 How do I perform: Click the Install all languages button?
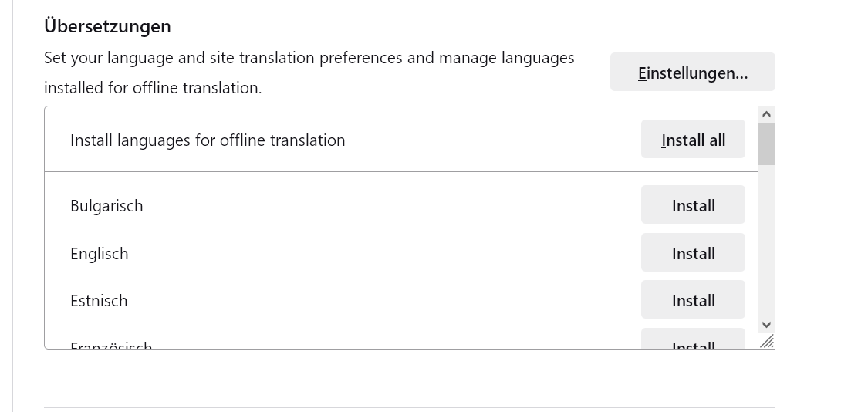point(693,140)
